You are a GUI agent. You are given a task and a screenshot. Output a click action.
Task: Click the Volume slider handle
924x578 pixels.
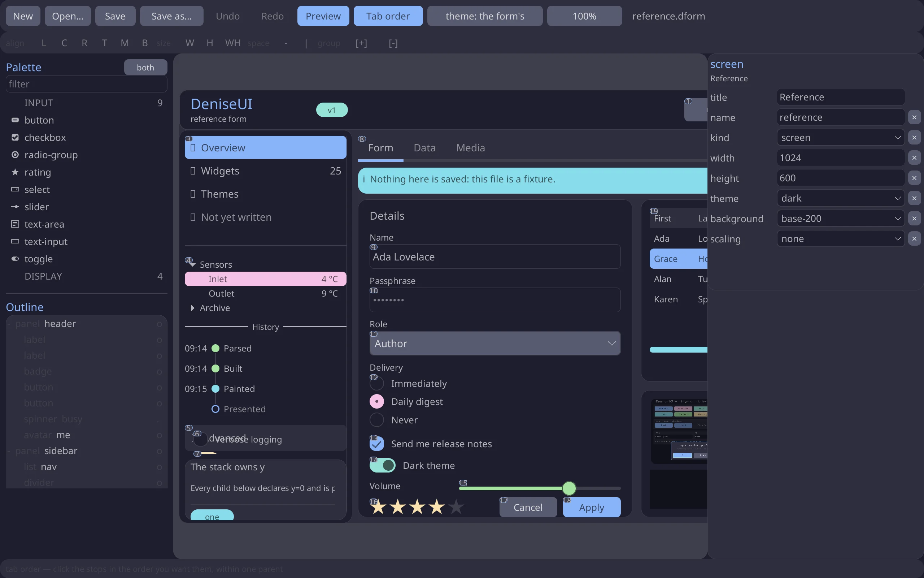pos(569,488)
